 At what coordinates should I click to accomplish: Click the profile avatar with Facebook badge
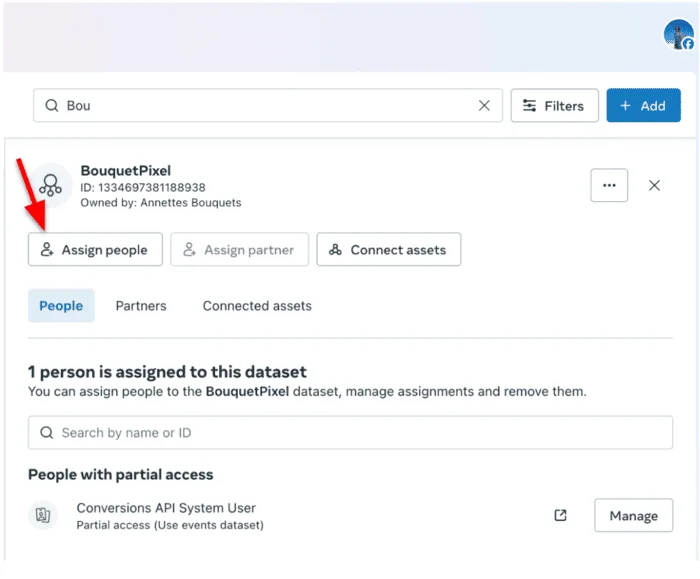[679, 34]
